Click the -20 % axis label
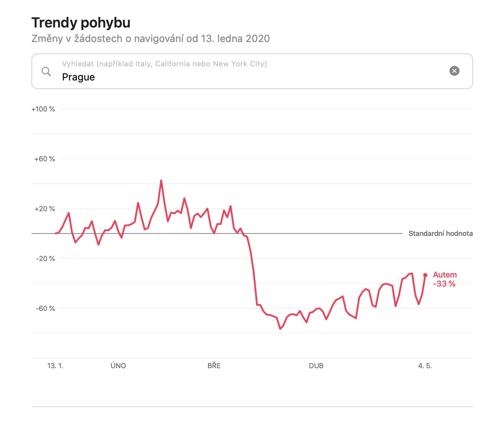The height and width of the screenshot is (431, 504). pyautogui.click(x=45, y=259)
